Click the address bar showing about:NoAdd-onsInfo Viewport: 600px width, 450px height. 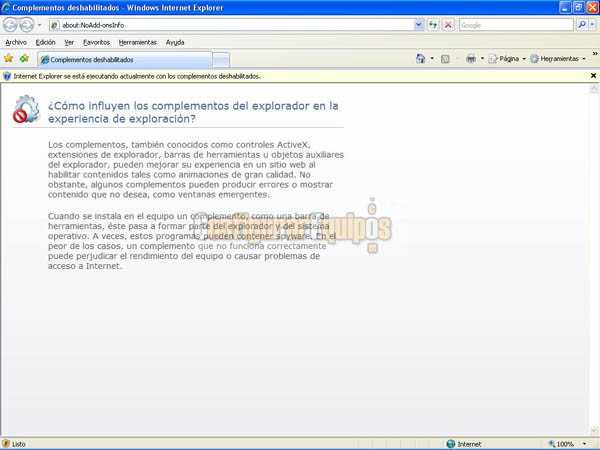pyautogui.click(x=232, y=25)
